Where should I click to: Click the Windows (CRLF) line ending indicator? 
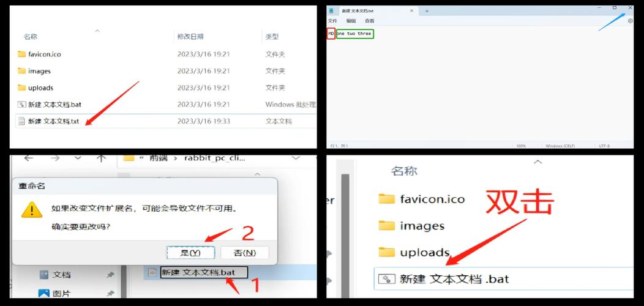[x=560, y=146]
